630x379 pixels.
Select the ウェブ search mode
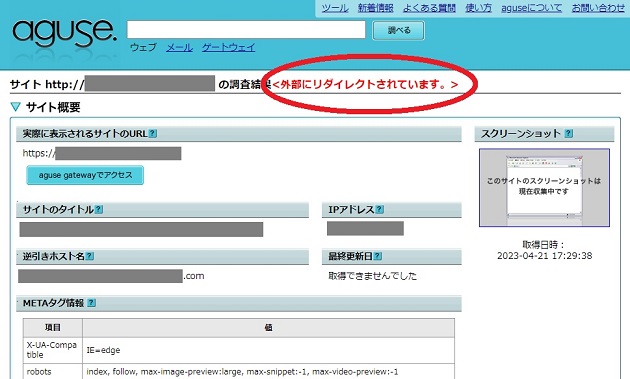click(x=143, y=47)
